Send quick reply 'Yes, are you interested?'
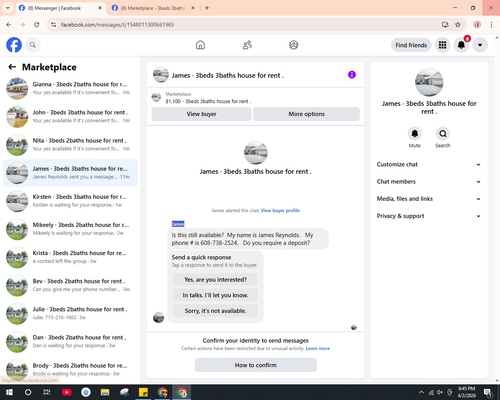This screenshot has height=400, width=500. point(215,280)
